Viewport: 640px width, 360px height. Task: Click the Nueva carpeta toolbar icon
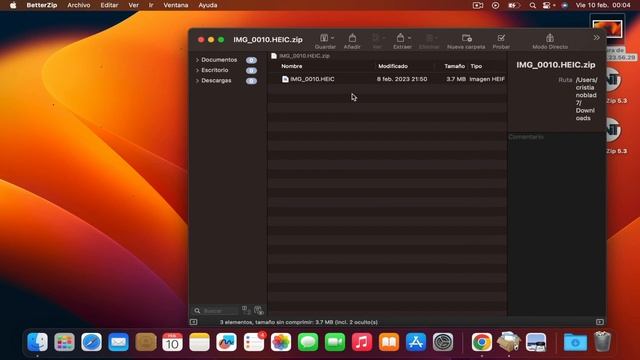(467, 38)
